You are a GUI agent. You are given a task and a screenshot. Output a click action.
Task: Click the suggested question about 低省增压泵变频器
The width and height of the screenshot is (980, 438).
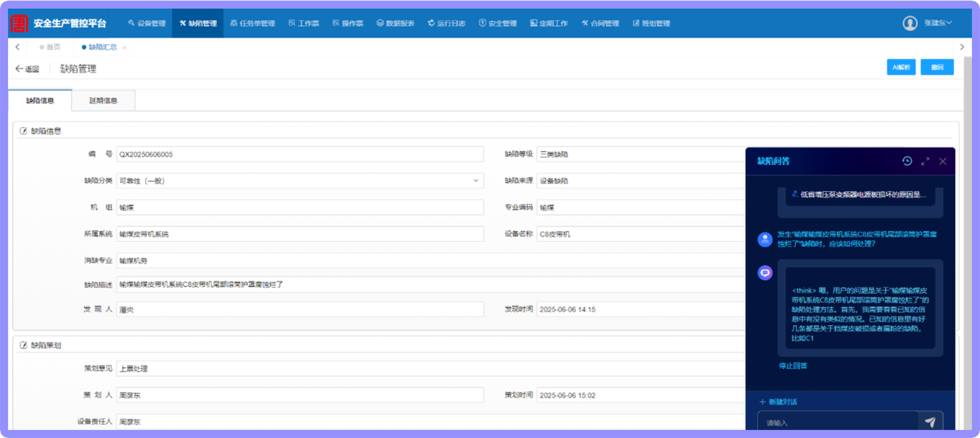(860, 195)
